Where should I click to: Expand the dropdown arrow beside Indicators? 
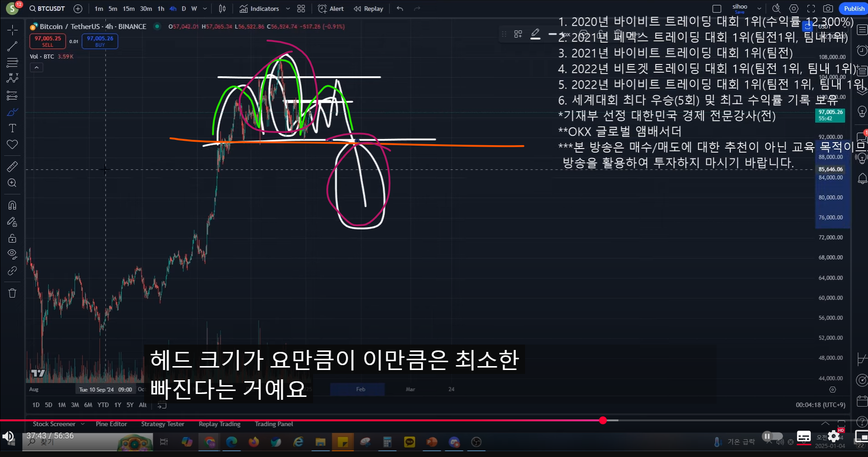tap(288, 9)
